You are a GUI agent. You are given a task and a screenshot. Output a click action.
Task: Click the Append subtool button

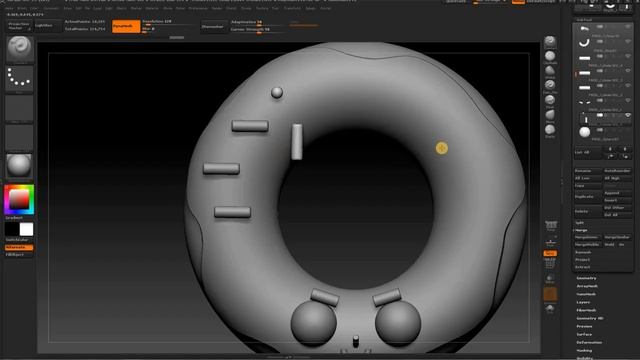click(618, 193)
